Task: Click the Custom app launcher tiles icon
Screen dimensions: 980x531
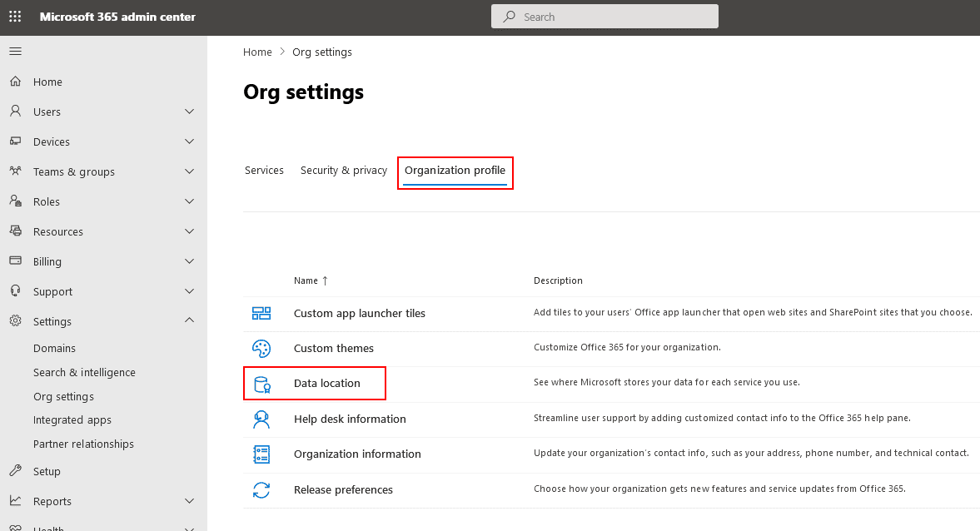Action: click(x=261, y=314)
